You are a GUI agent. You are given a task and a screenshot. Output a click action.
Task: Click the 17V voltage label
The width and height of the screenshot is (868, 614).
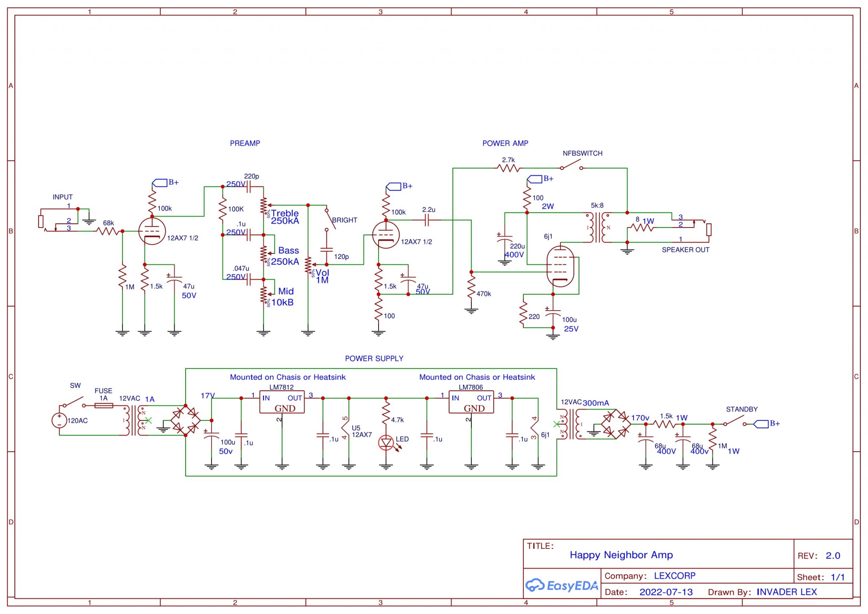tap(208, 395)
